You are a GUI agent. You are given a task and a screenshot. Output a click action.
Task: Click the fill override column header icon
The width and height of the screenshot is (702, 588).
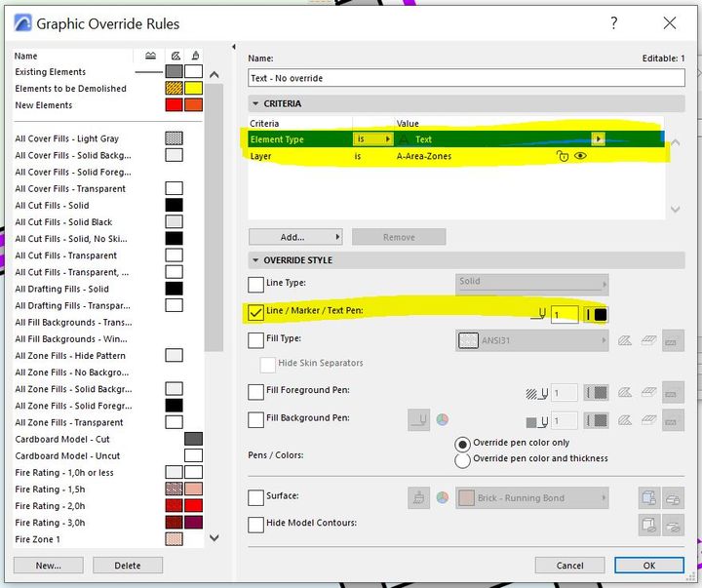pos(175,56)
